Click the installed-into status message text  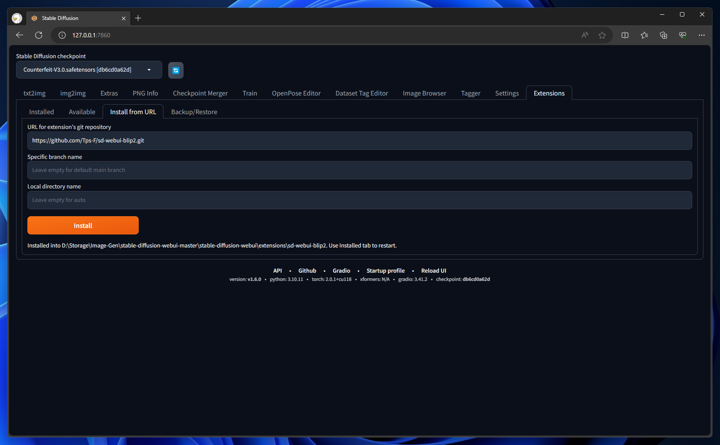click(x=212, y=246)
